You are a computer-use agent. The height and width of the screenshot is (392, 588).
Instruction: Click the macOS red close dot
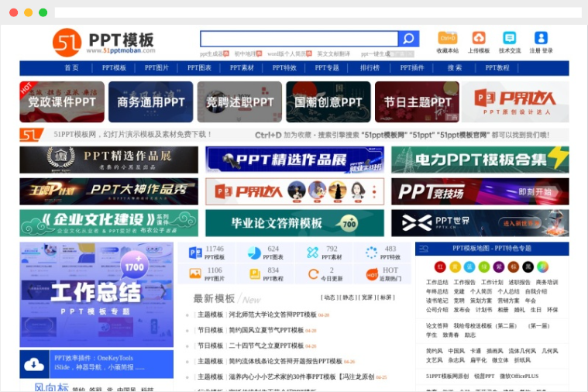[13, 12]
